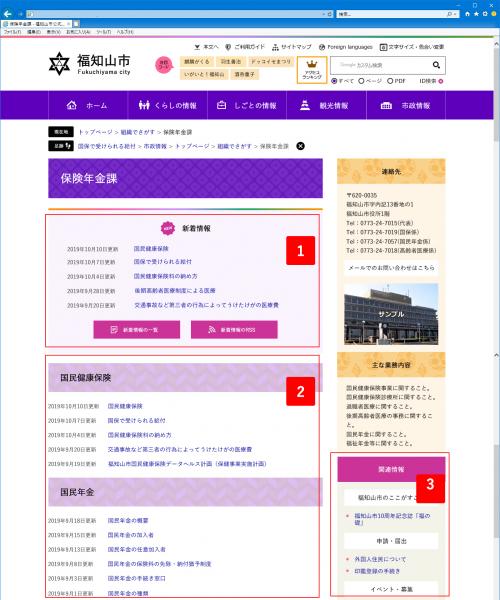Click the magnifier in the browser search box

pyautogui.click(x=450, y=14)
